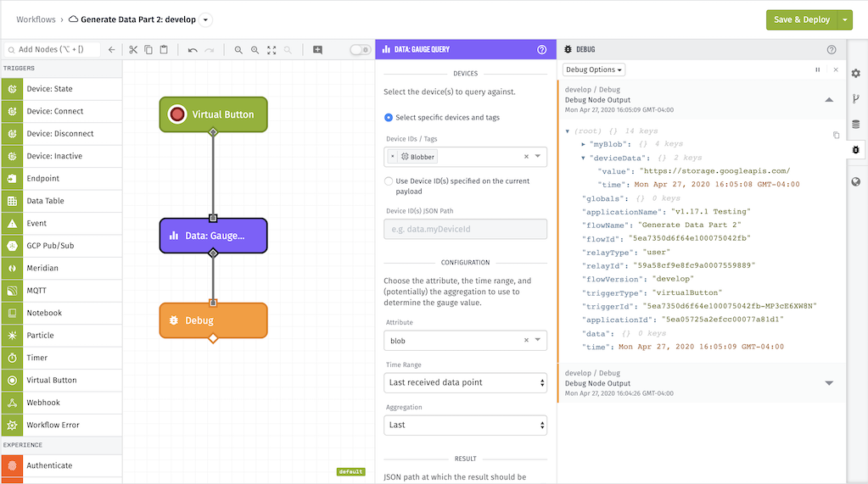
Task: Add a note with the comment icon
Action: point(317,50)
